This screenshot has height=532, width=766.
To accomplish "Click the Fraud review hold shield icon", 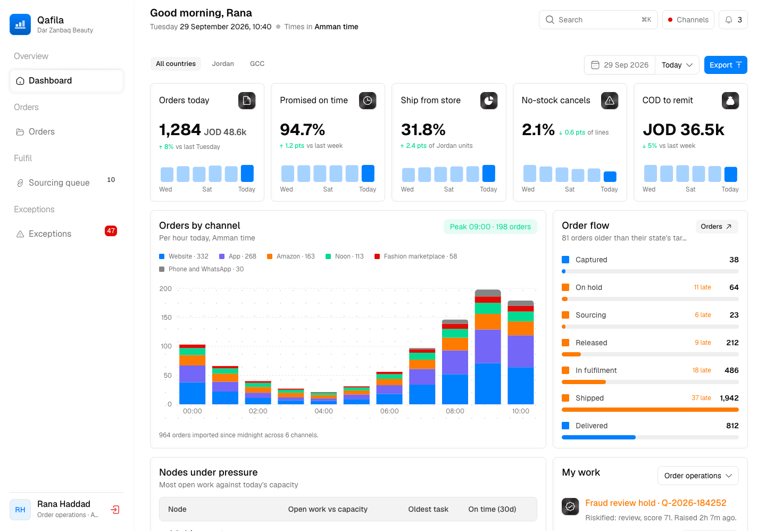I will [x=570, y=506].
